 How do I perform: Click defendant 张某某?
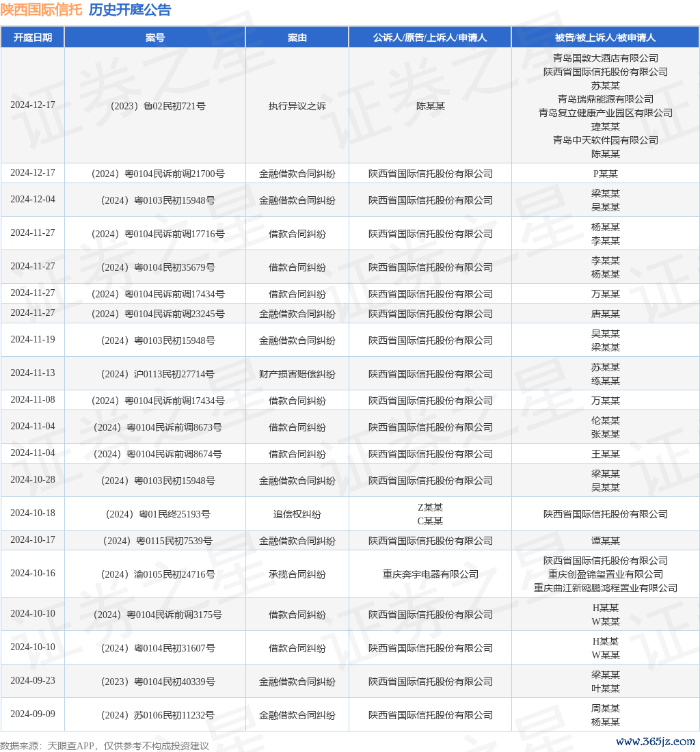pos(606,434)
